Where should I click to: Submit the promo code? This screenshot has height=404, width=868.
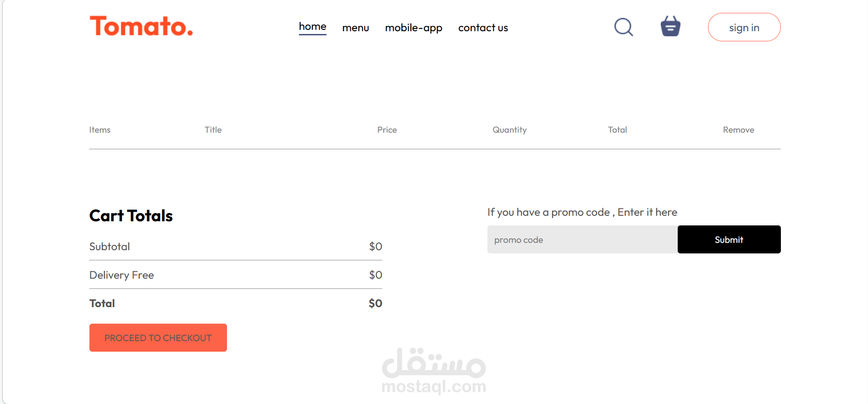tap(729, 239)
